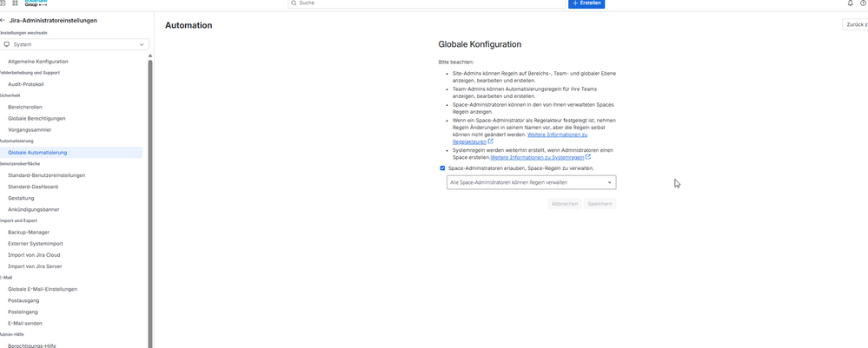This screenshot has height=348, width=868.
Task: Click the plus icon on the Erstellen button
Action: [576, 3]
